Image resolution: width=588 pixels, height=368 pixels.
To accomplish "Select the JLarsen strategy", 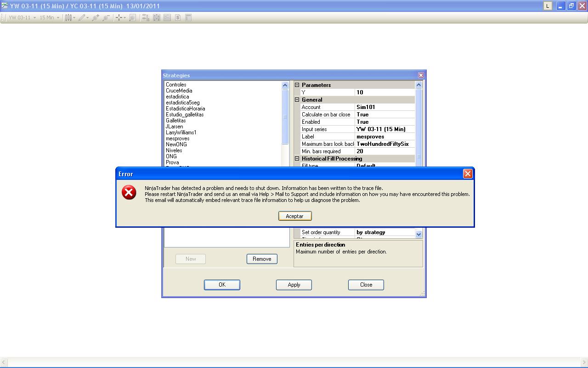I will coord(175,126).
